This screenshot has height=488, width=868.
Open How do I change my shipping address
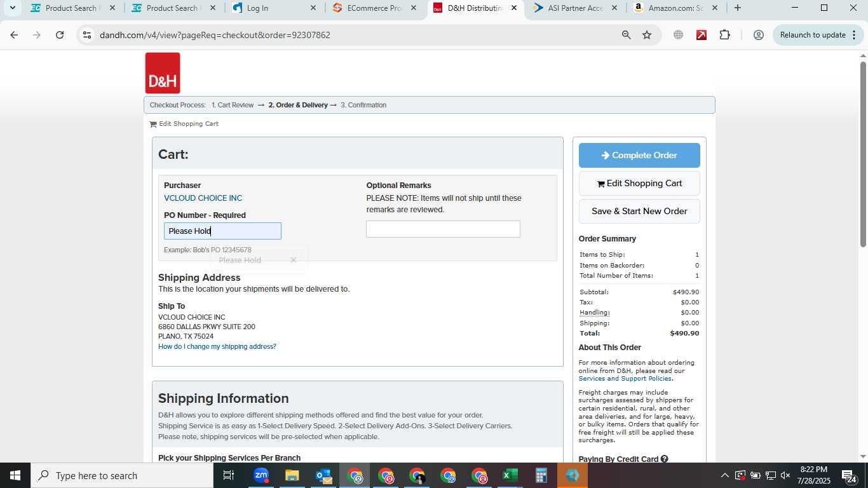click(217, 346)
